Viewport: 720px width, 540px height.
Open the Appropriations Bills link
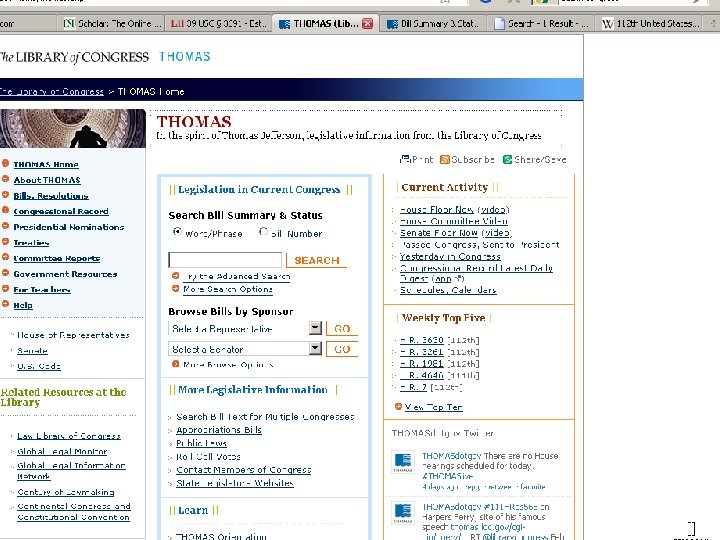coord(219,430)
